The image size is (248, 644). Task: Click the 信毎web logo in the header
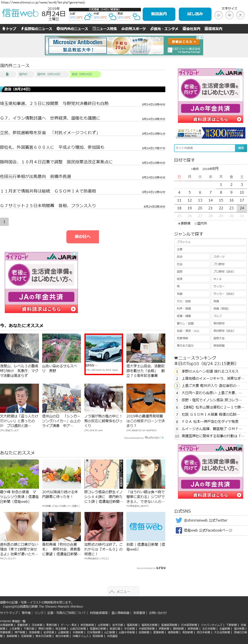[x=20, y=13]
